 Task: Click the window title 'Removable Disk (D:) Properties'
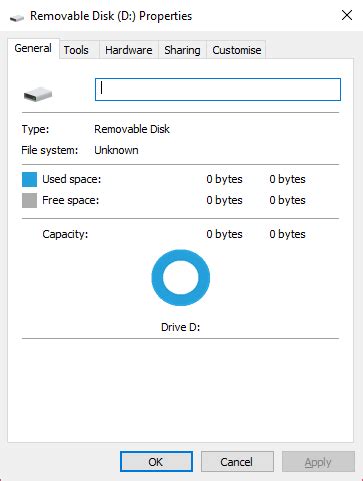(x=111, y=16)
